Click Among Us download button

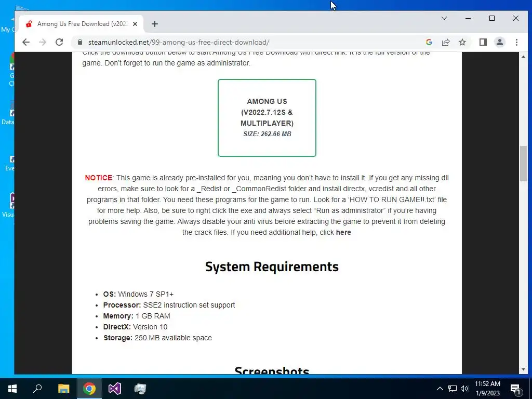click(267, 118)
